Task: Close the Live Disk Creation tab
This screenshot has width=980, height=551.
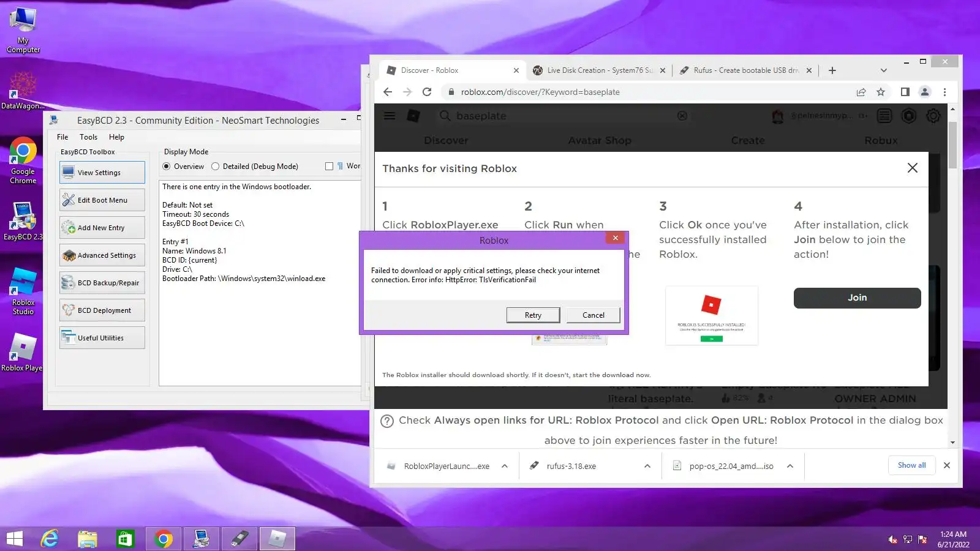Action: 662,70
